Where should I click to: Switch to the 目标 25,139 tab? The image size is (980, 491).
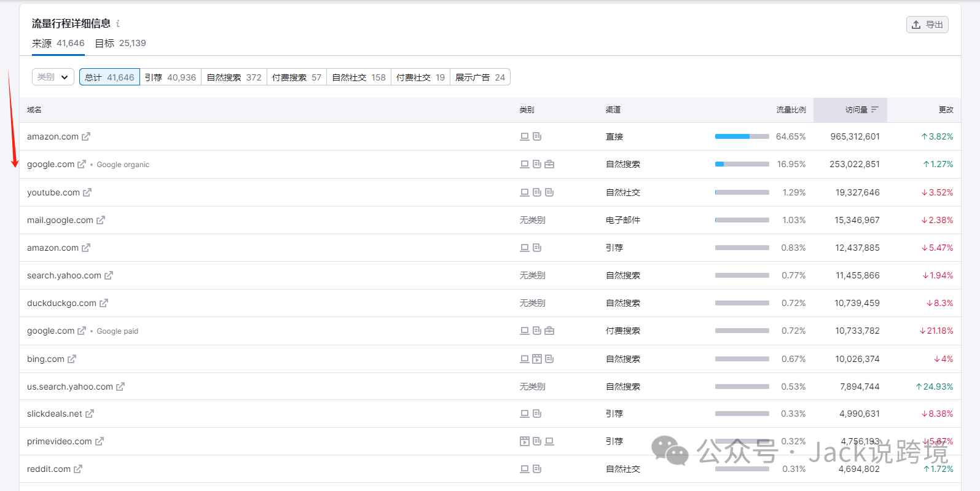120,43
